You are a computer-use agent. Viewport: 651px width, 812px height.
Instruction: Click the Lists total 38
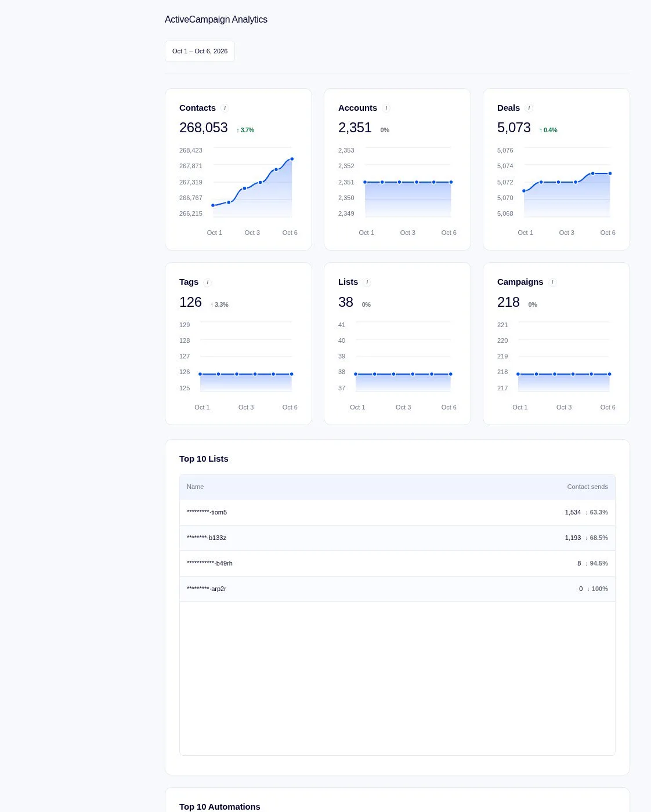(346, 302)
